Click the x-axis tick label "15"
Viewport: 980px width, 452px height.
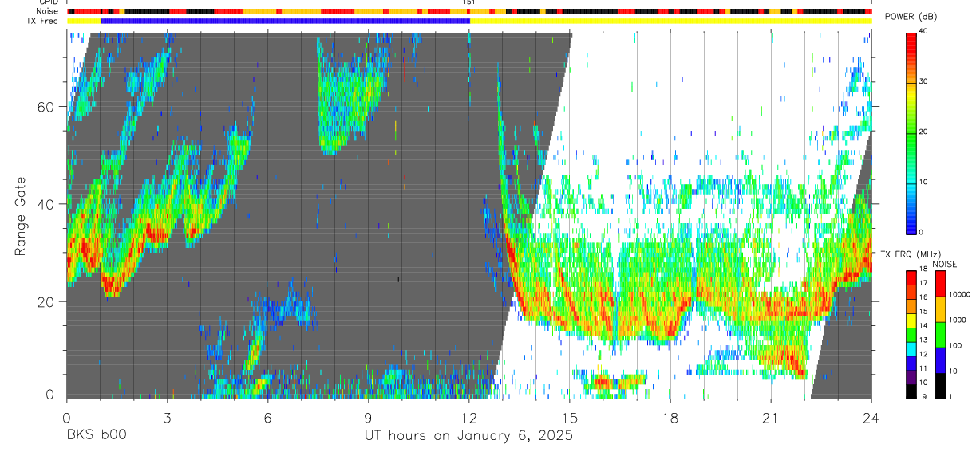570,418
